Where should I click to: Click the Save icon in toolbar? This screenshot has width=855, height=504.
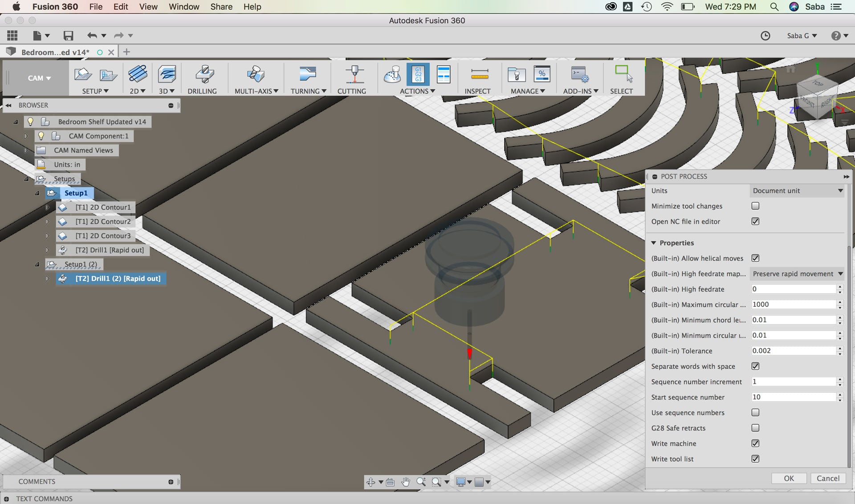pos(68,36)
